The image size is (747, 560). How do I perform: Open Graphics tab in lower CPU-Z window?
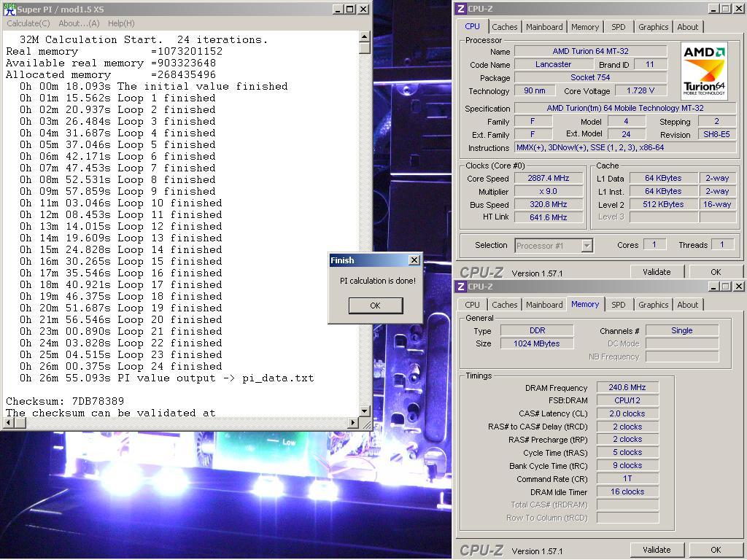pyautogui.click(x=653, y=305)
